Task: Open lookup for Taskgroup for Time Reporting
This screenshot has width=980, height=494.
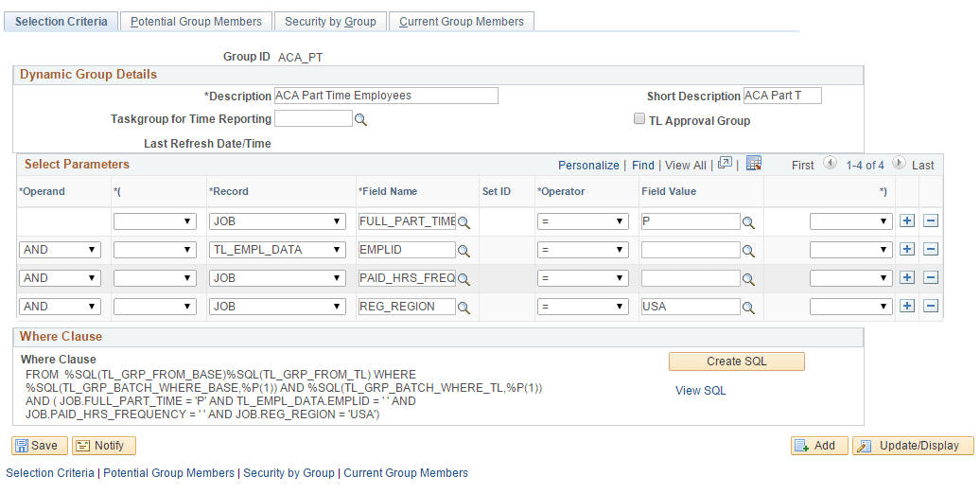Action: (x=360, y=119)
